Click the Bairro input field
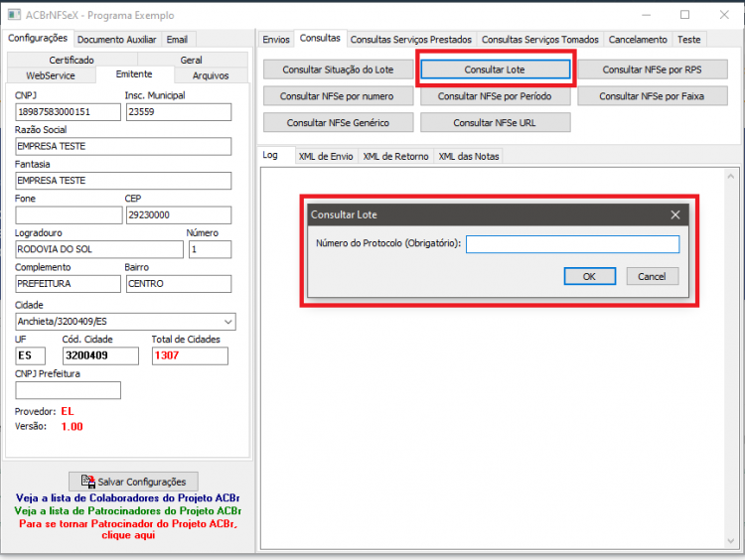 click(179, 284)
